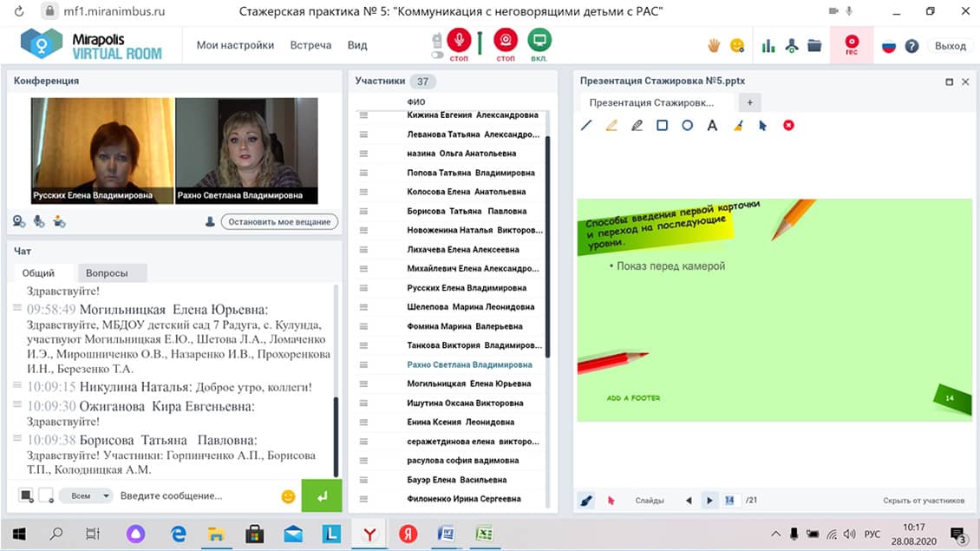Open the polls bar-chart icon
Image resolution: width=980 pixels, height=551 pixels.
(x=768, y=45)
